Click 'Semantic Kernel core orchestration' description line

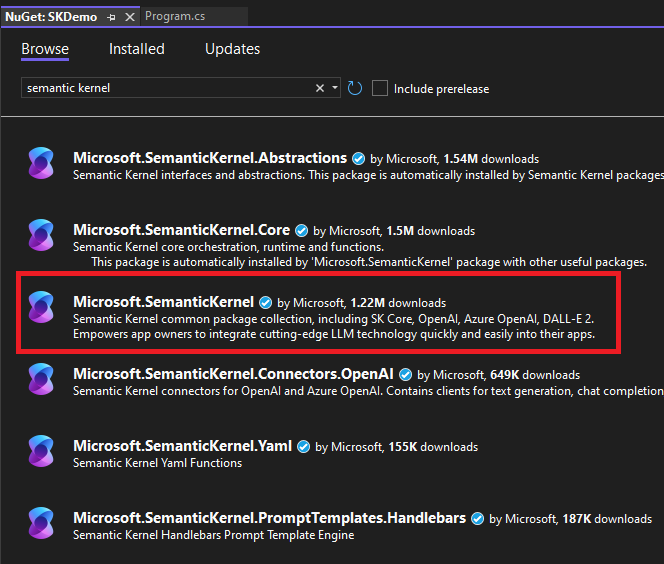[x=229, y=247]
